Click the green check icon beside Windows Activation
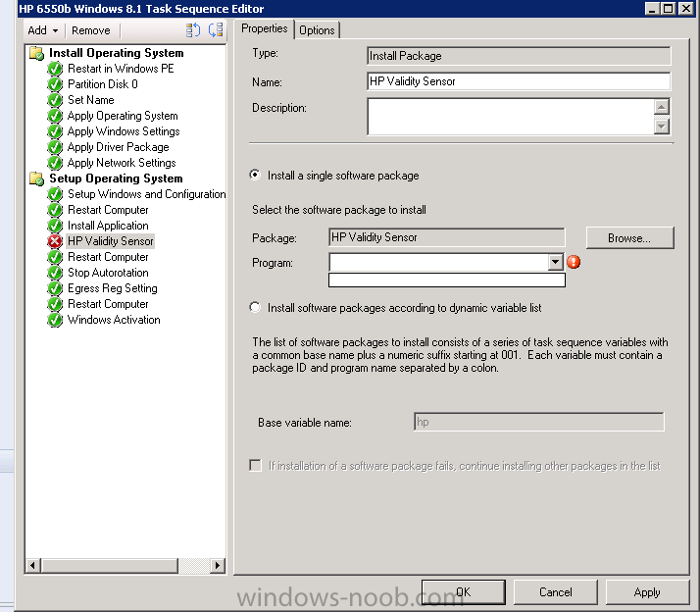 click(x=56, y=320)
